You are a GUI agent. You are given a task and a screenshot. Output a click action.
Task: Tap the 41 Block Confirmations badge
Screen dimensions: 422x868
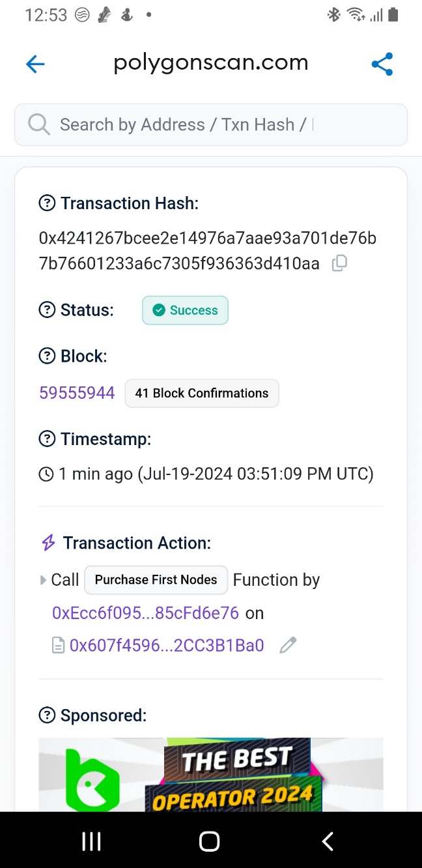pos(202,393)
